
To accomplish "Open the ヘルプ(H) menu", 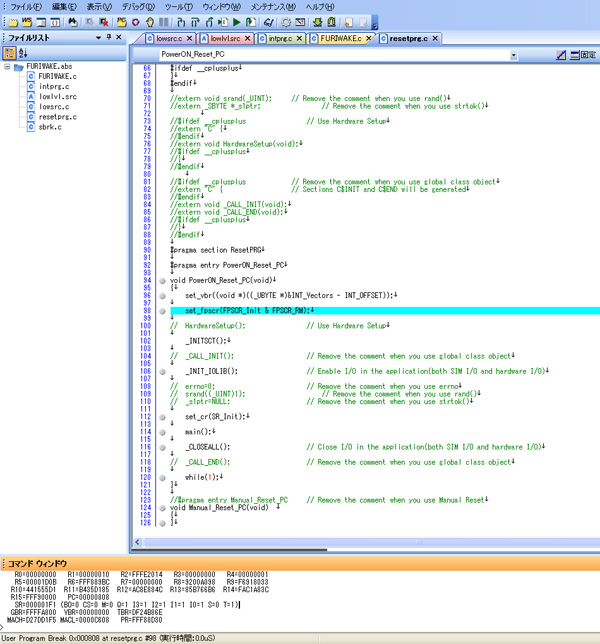I will pos(320,7).
